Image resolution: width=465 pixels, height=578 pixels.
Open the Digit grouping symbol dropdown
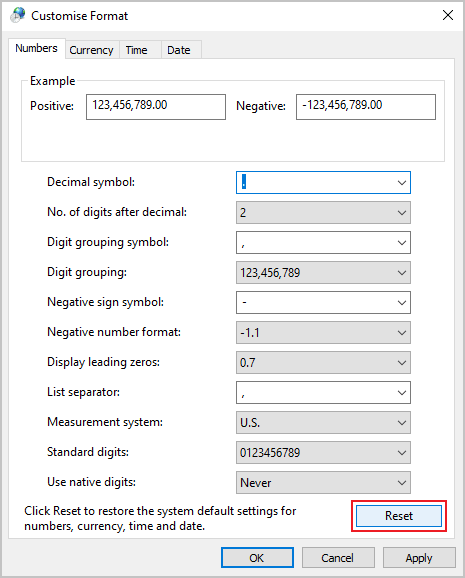coord(323,243)
